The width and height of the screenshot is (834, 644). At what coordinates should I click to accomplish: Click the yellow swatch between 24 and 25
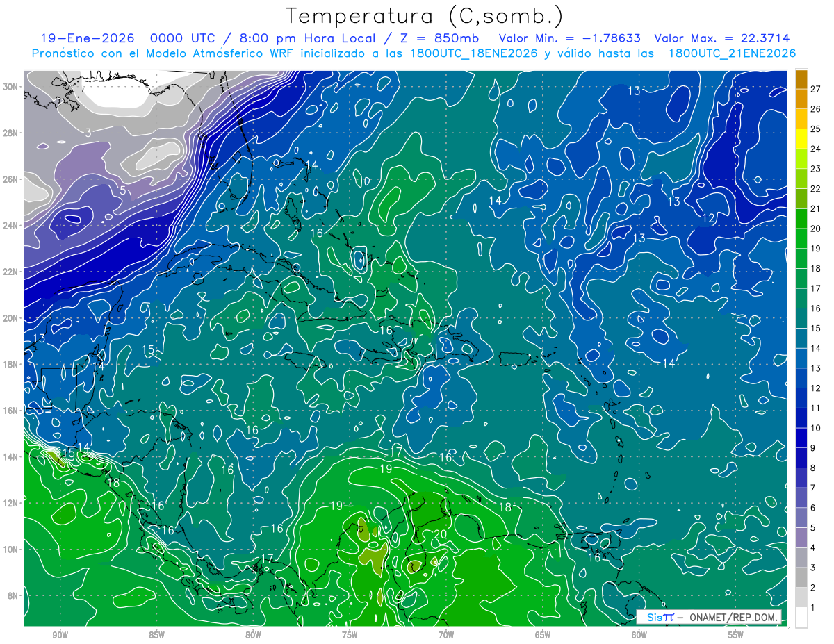click(x=801, y=139)
